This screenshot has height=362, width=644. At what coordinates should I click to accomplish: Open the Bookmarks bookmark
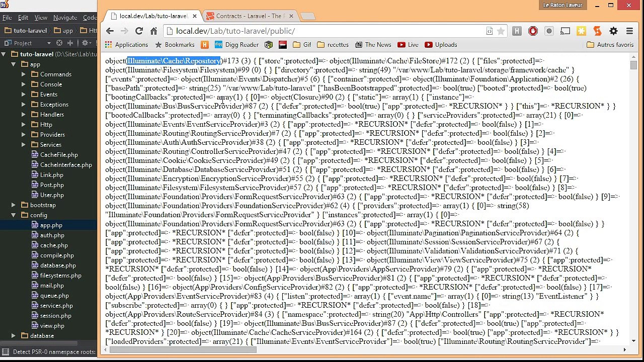point(175,45)
